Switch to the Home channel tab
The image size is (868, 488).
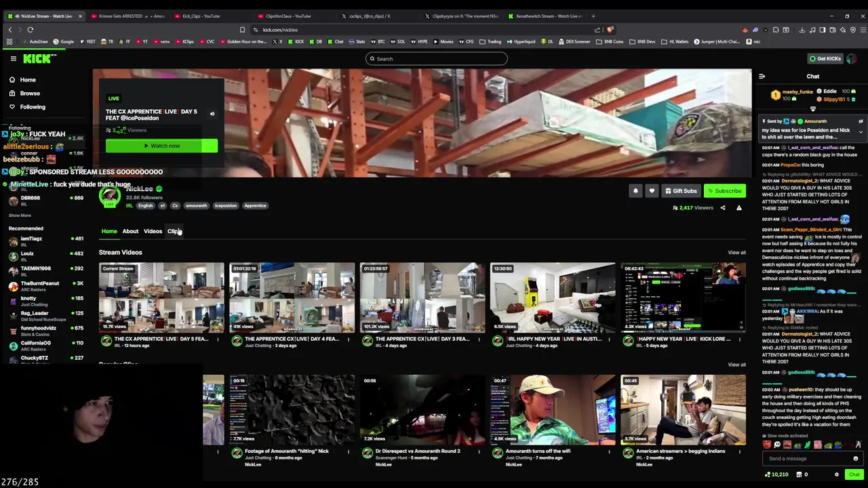[x=109, y=231]
